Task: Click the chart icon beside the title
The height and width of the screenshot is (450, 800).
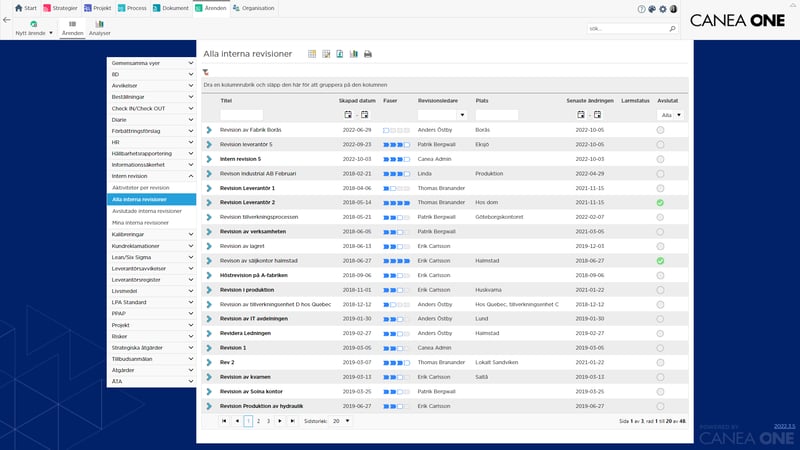Action: [354, 54]
